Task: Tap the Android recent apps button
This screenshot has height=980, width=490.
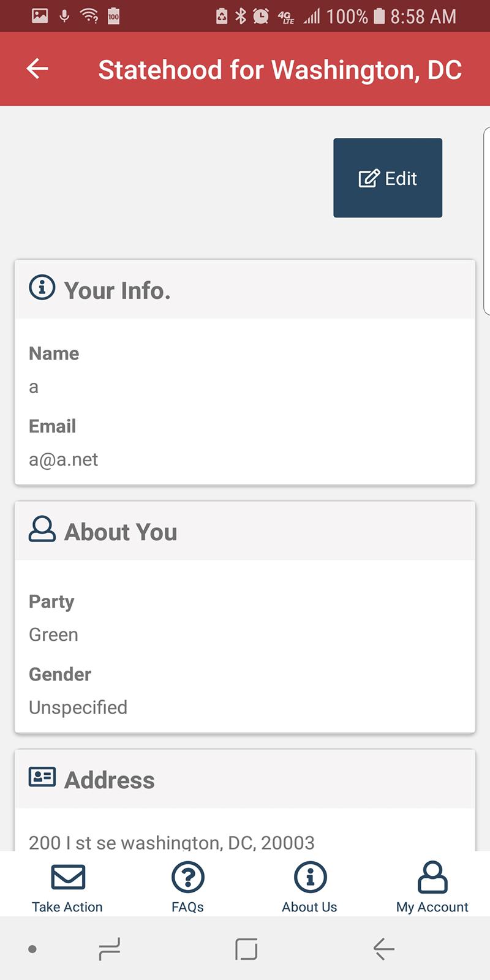Action: click(x=110, y=949)
